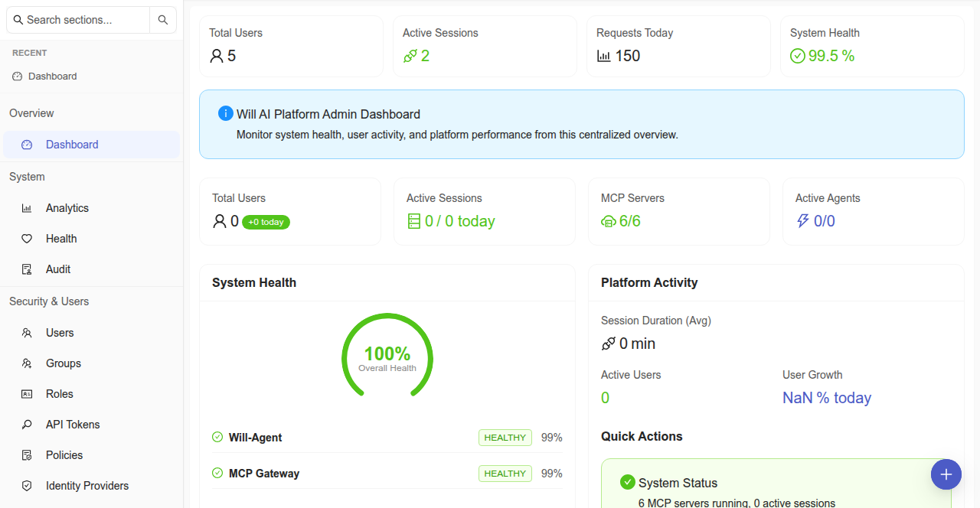Viewport: 980px width, 508px height.
Task: Click the 0 min session duration value
Action: coord(638,344)
